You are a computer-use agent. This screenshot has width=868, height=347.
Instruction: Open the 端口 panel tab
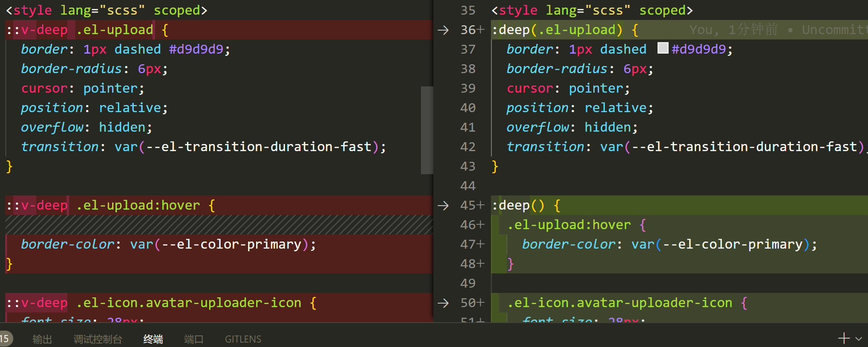coord(194,339)
